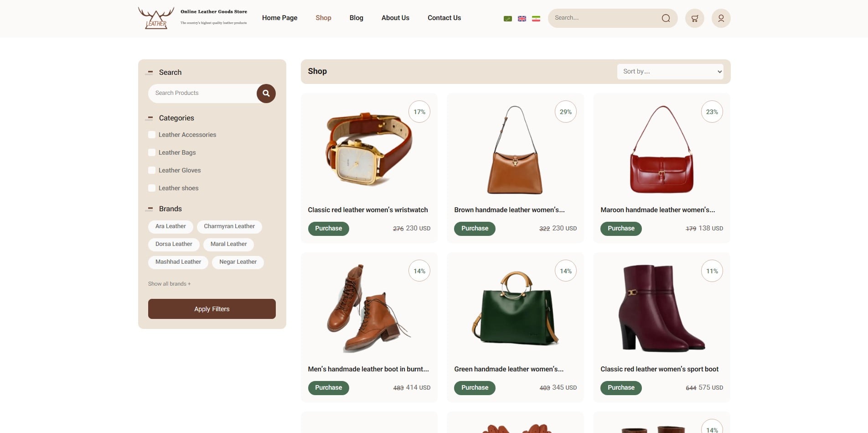Collapse the Categories filter section
Image resolution: width=868 pixels, height=433 pixels.
pos(150,118)
